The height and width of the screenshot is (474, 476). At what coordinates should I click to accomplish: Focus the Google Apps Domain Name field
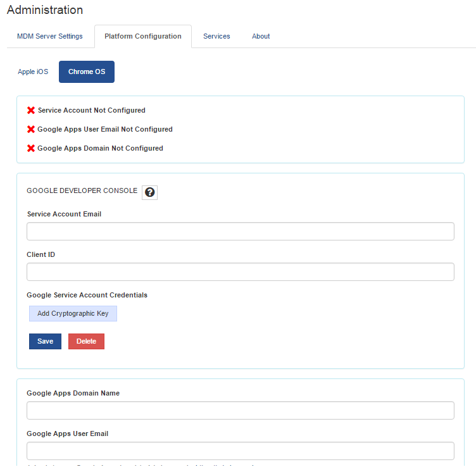tap(241, 411)
